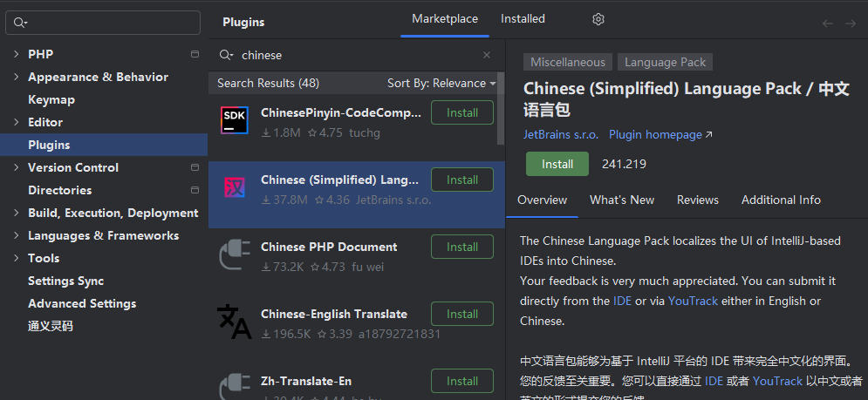The height and width of the screenshot is (400, 868).
Task: Open the IDE link in English description
Action: pos(622,301)
